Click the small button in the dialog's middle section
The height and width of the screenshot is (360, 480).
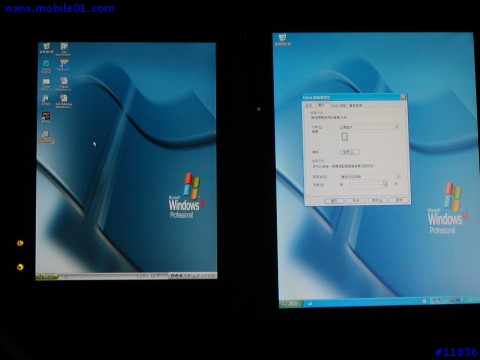[x=349, y=152]
